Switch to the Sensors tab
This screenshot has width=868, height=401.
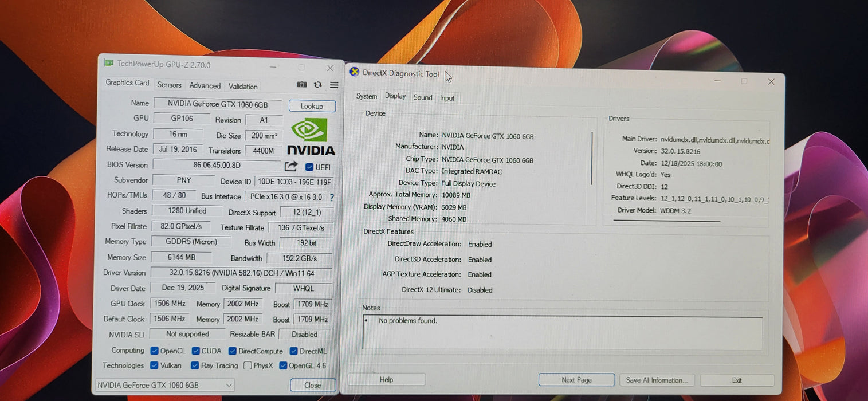click(169, 85)
